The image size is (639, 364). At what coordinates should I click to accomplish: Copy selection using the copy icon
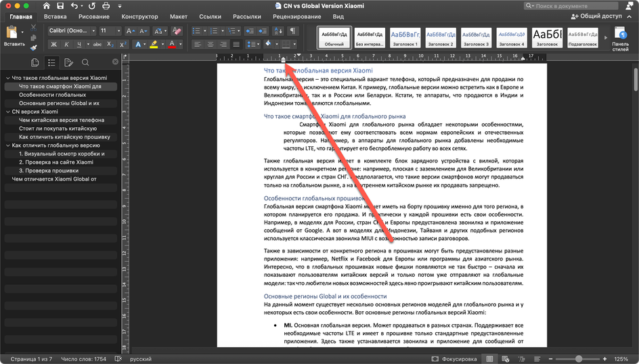33,37
